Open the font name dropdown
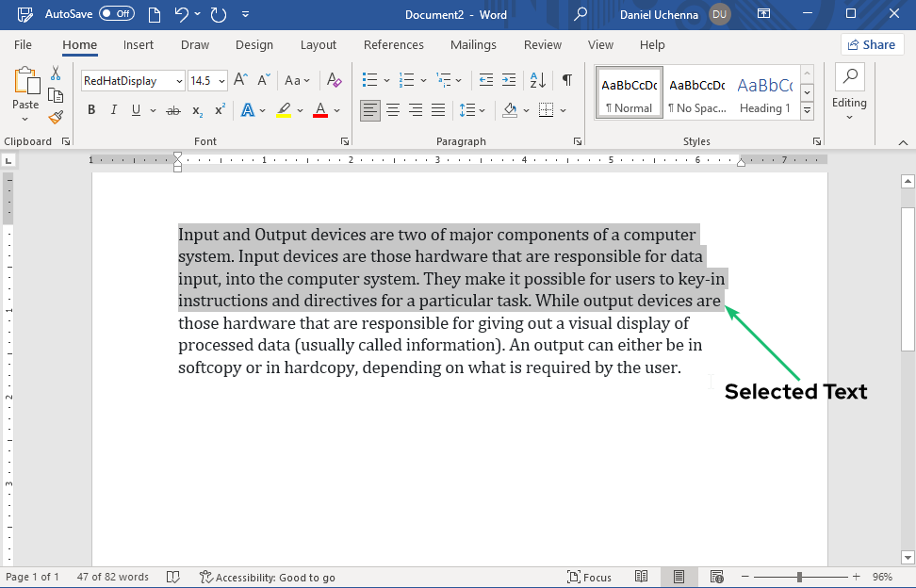Screen dimensions: 916x588 click(x=178, y=80)
